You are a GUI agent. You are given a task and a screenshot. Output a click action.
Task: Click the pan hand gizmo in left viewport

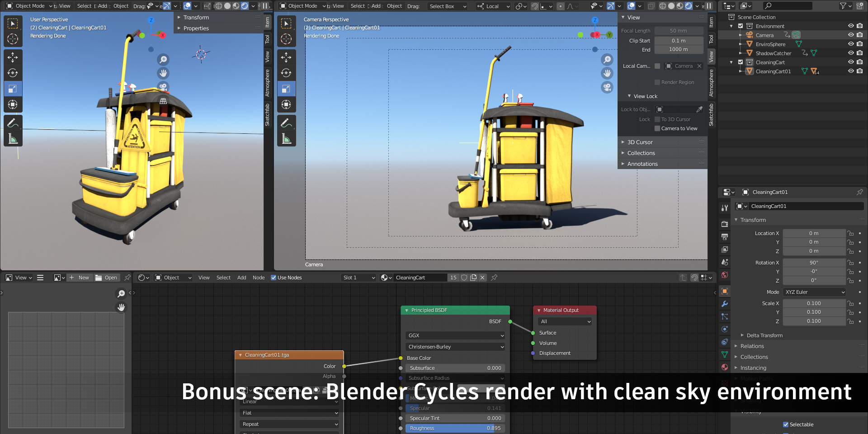click(163, 73)
